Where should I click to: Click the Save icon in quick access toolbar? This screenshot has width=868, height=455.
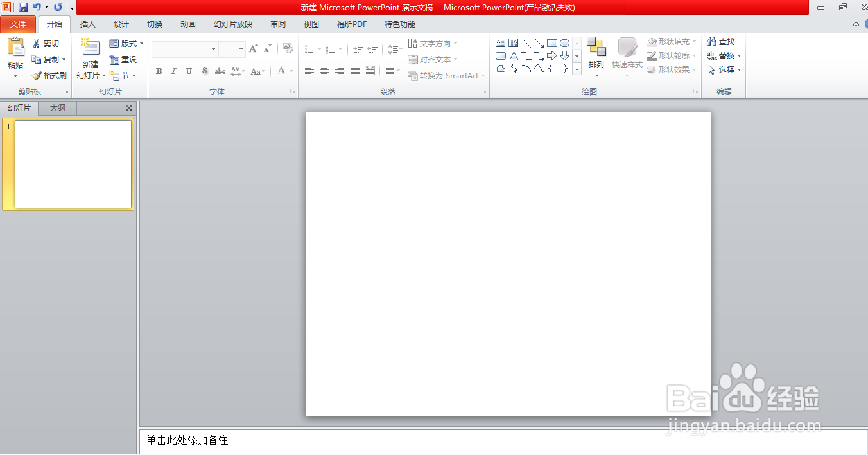tap(23, 7)
